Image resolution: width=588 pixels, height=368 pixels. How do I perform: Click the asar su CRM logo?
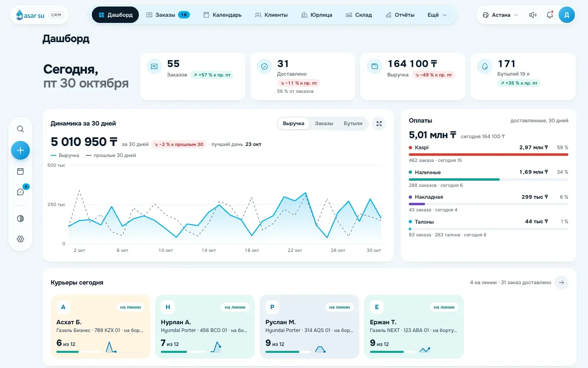click(39, 15)
